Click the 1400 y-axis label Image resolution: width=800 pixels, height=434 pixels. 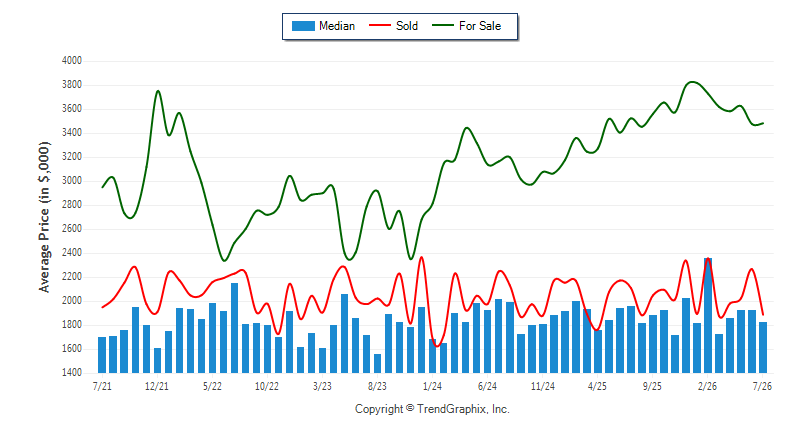[x=71, y=373]
